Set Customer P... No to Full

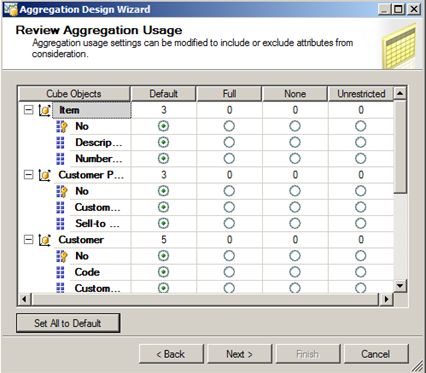(229, 191)
